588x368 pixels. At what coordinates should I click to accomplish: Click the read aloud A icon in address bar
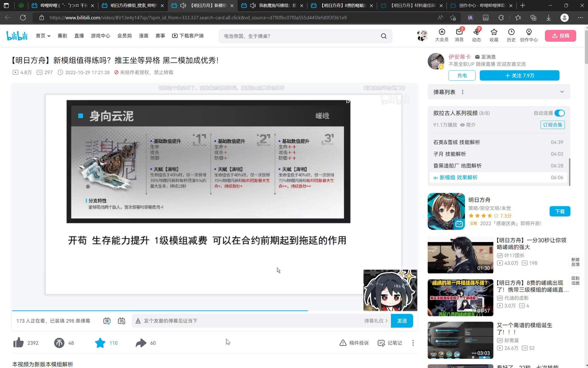440,18
